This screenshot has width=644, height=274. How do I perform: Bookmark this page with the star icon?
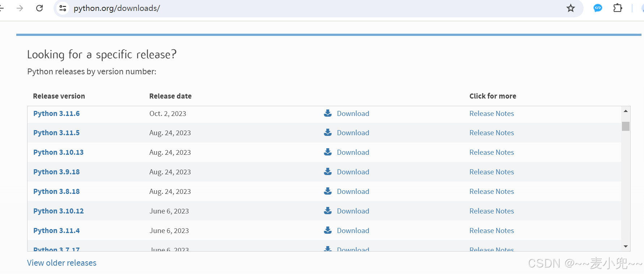(571, 8)
